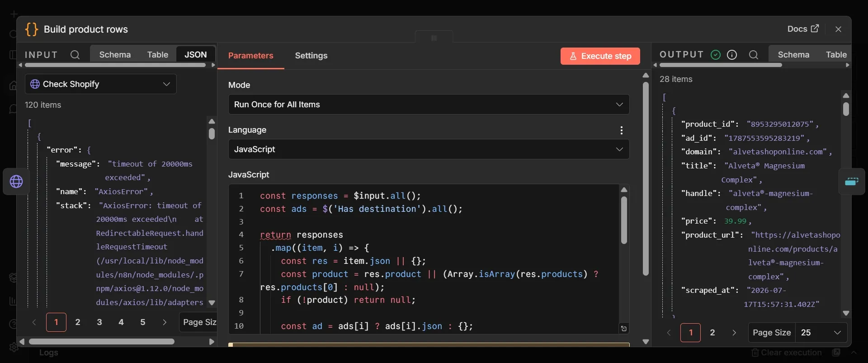The image size is (868, 363).
Task: Click code editor vertical scrollbar thumb
Action: point(624,220)
